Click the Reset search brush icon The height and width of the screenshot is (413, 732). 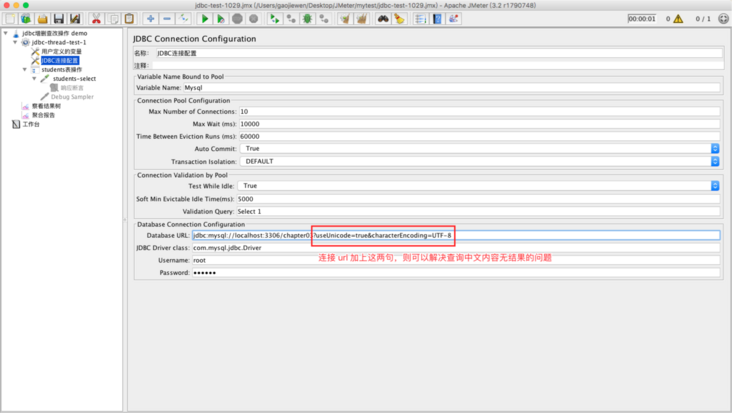click(x=399, y=19)
